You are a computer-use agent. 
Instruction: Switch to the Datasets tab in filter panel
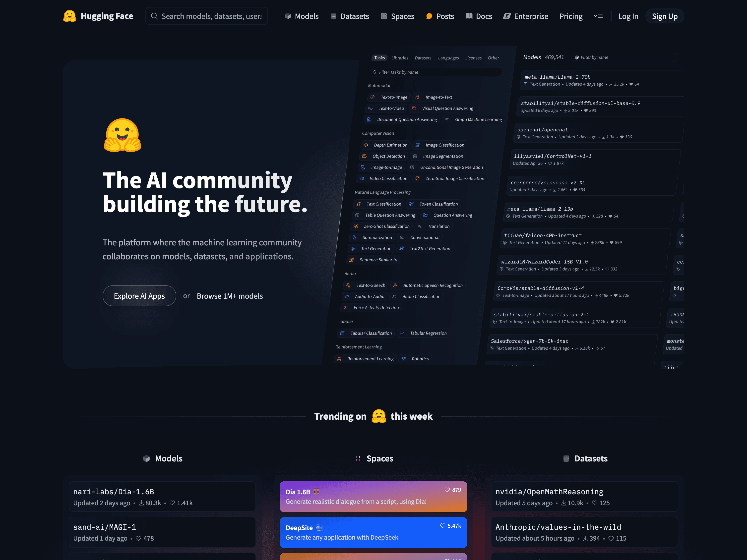pos(423,58)
